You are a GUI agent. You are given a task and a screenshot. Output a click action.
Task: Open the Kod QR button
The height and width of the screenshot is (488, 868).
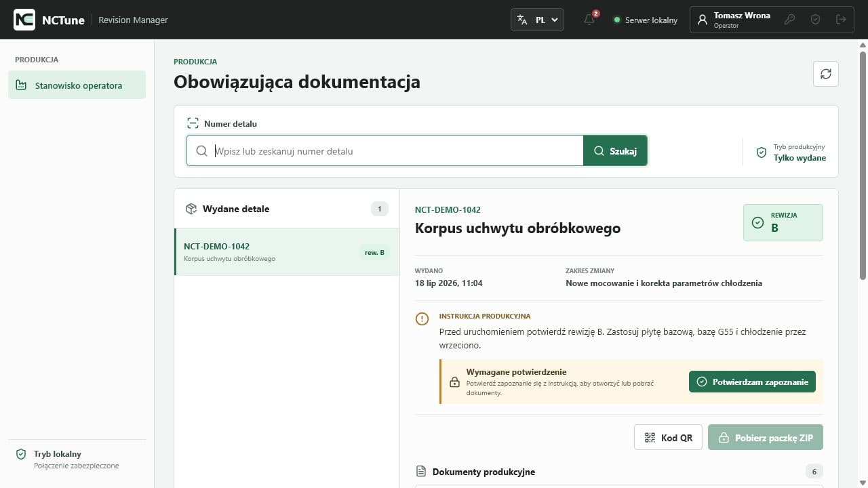tap(668, 437)
